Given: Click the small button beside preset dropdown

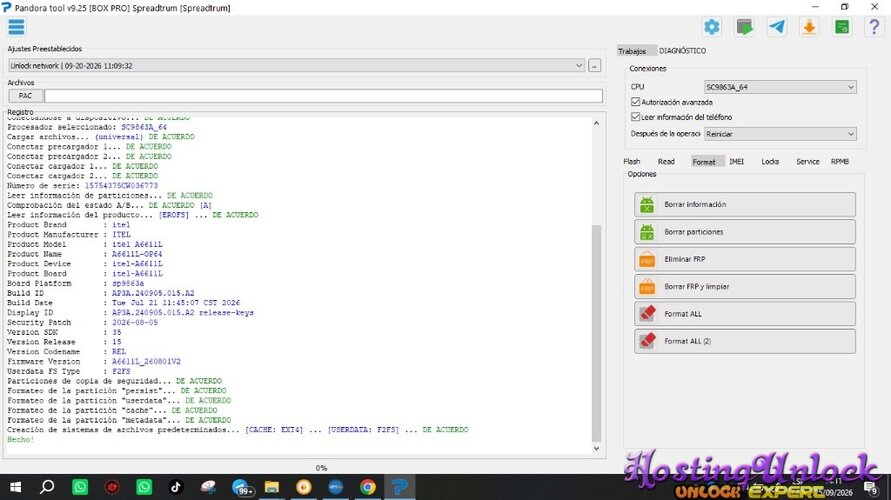Looking at the screenshot, I should point(594,65).
